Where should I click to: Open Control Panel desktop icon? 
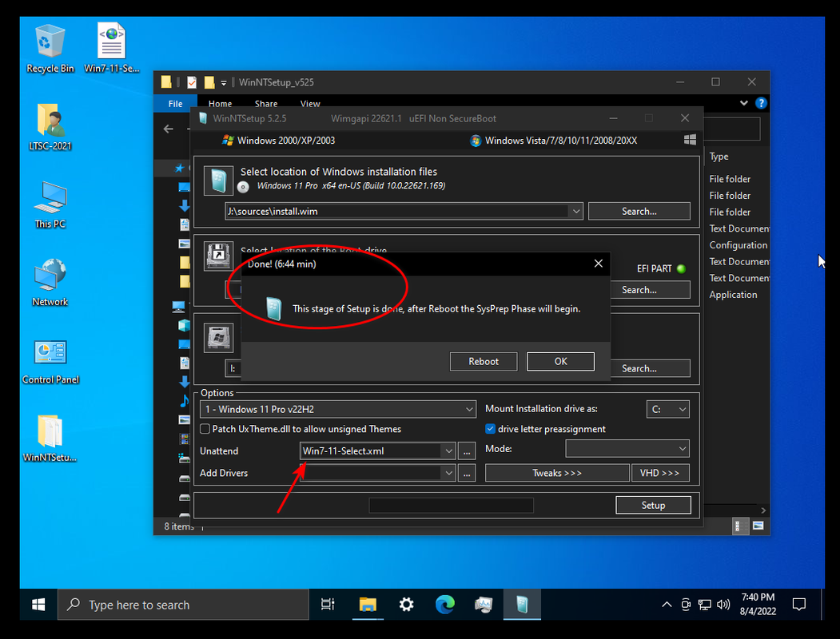pyautogui.click(x=50, y=361)
